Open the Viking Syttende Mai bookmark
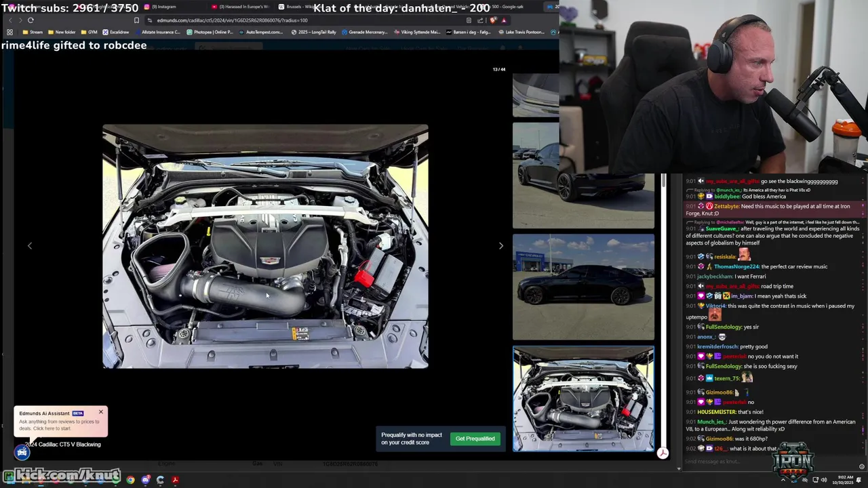This screenshot has width=868, height=488. (417, 32)
